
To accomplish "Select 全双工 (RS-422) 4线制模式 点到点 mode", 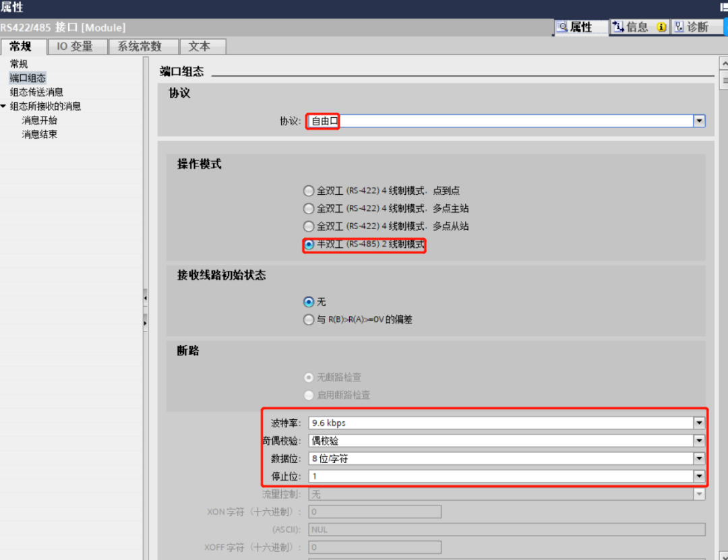I will [309, 191].
